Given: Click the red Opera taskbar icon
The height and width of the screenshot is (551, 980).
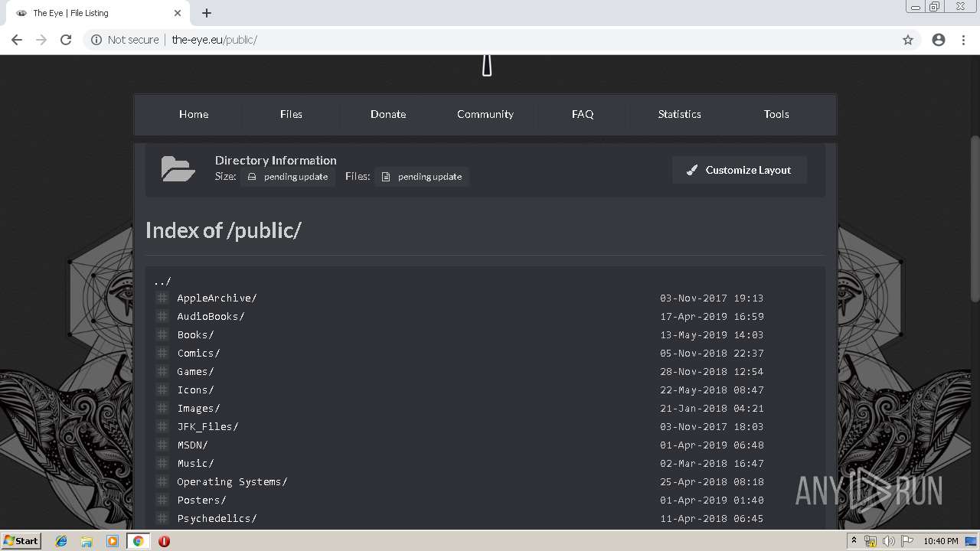Looking at the screenshot, I should [164, 541].
